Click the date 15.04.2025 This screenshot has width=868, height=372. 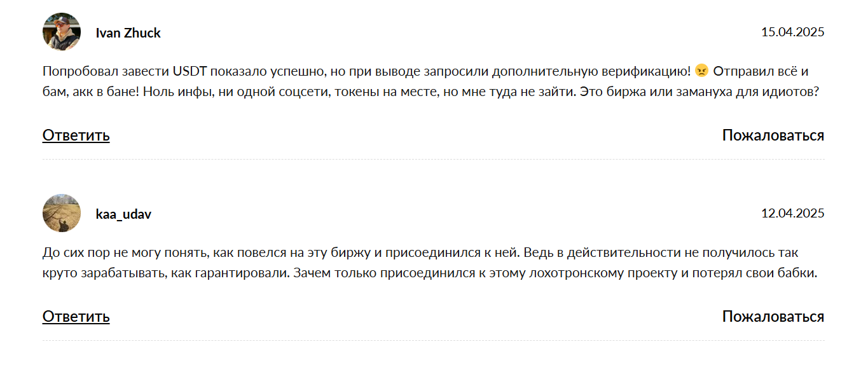point(792,32)
